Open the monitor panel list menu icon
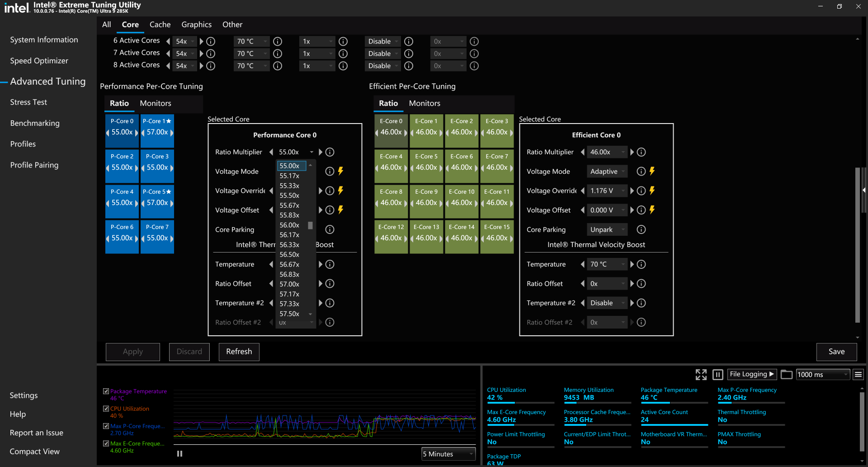 [858, 374]
